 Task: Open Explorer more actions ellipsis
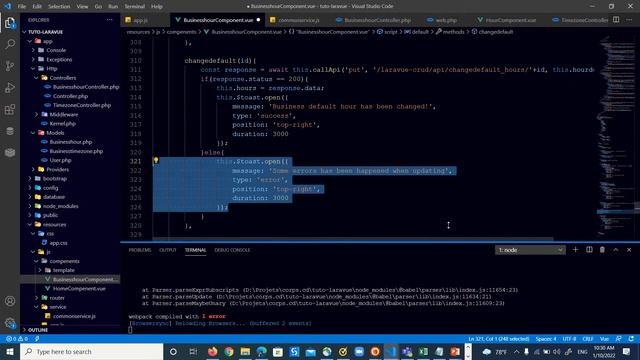pyautogui.click(x=109, y=20)
